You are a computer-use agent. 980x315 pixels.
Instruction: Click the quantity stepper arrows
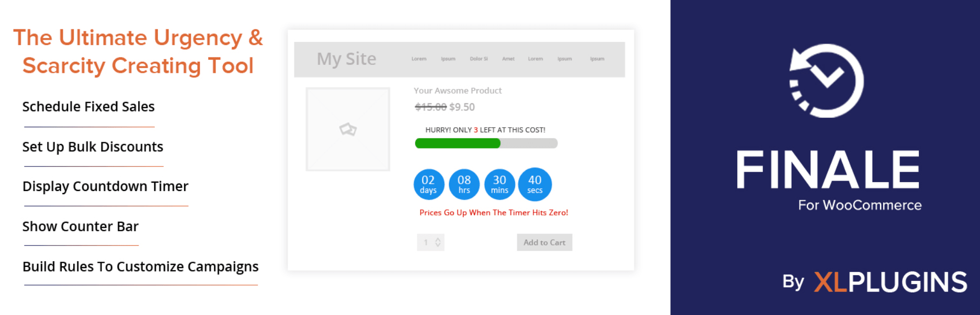tap(438, 242)
